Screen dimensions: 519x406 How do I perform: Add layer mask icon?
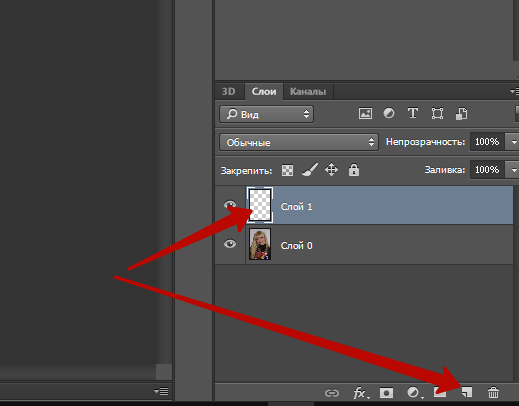386,393
